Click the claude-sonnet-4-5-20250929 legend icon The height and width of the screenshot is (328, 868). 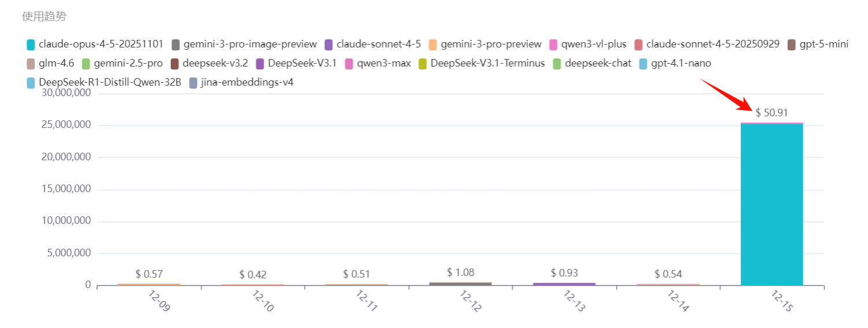638,44
